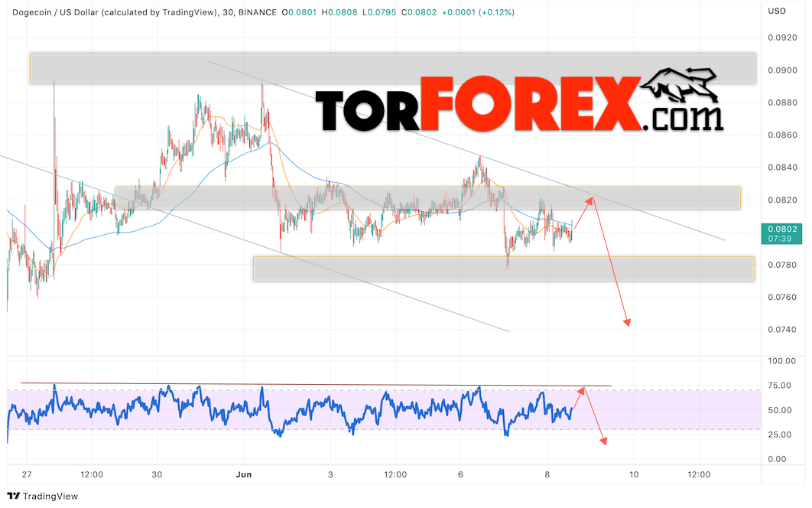
Task: Click the date label 27 on time axis
Action: [27, 474]
